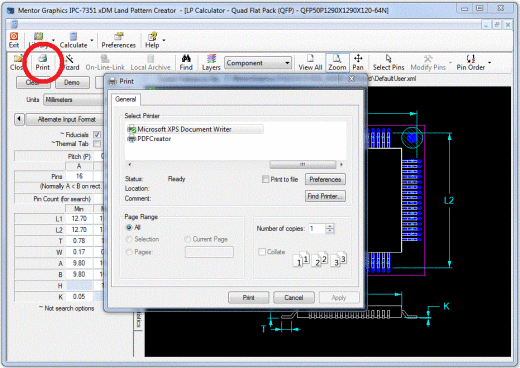This screenshot has height=368, width=520.
Task: Click the T min value 0.78
Action: pyautogui.click(x=79, y=241)
